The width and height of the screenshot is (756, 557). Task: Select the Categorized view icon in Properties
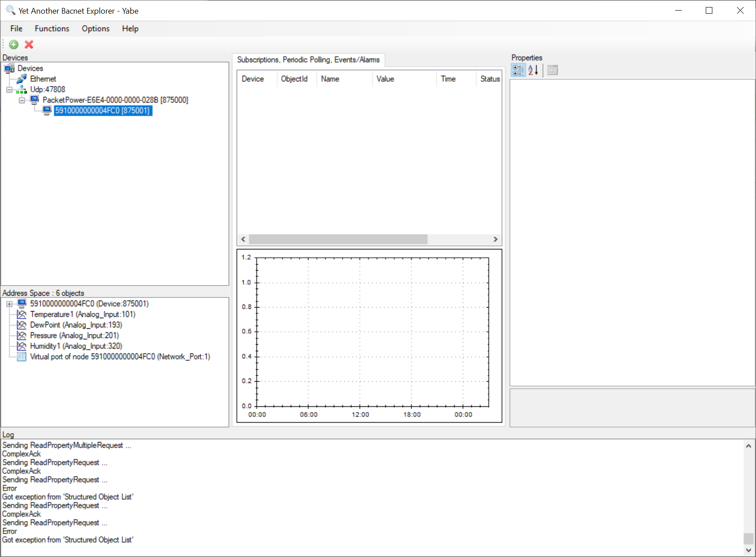(518, 70)
